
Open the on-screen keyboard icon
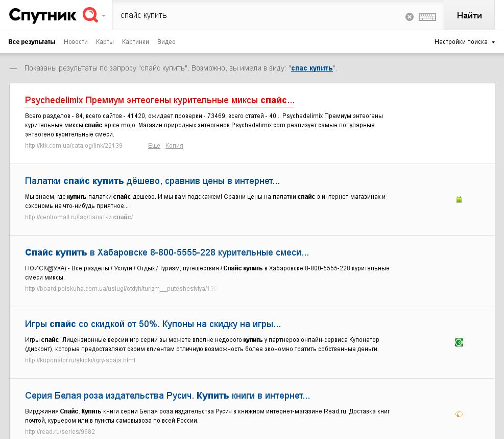(x=427, y=17)
